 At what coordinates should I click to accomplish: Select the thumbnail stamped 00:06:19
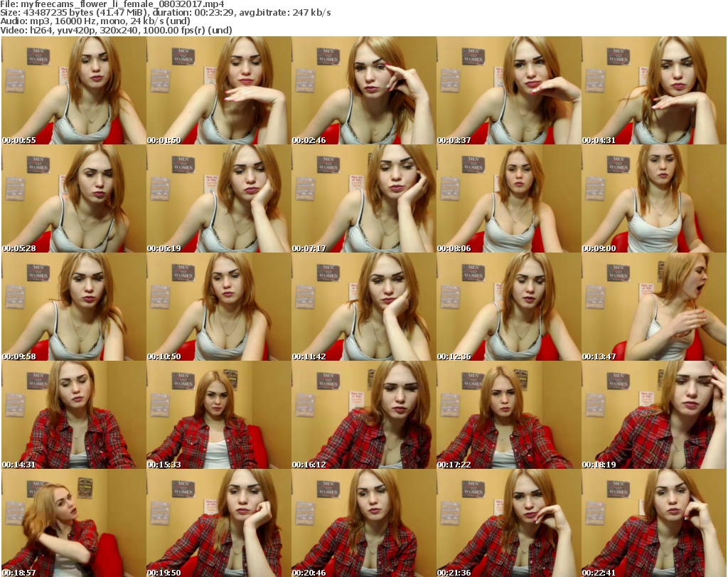[x=219, y=198]
